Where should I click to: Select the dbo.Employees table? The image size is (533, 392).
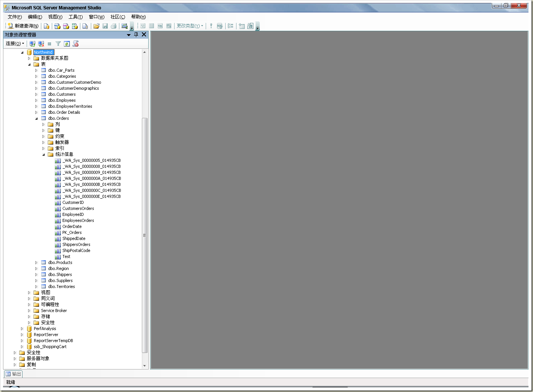(62, 100)
